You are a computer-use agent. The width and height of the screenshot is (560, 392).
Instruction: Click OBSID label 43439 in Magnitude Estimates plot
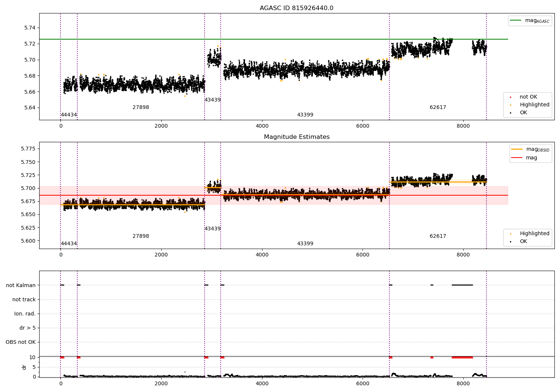point(212,229)
